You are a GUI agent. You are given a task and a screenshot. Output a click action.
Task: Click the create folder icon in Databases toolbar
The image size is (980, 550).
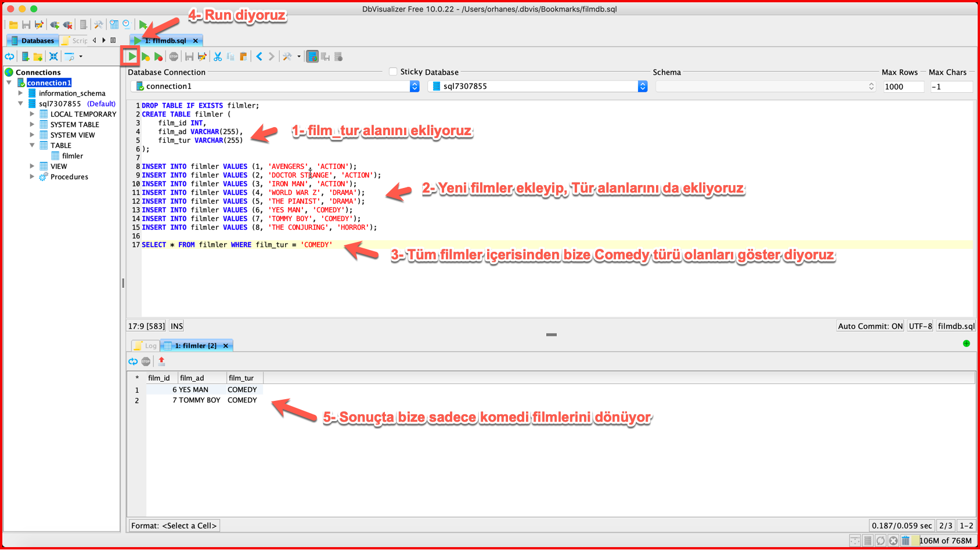38,56
